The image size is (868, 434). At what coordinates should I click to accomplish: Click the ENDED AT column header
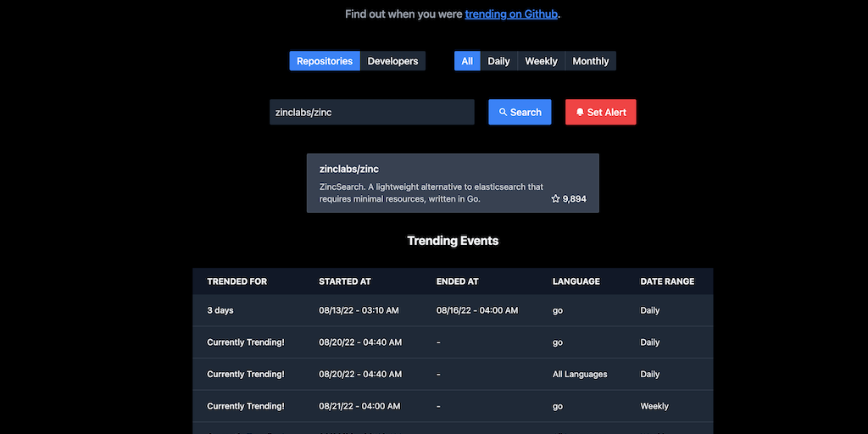click(457, 281)
